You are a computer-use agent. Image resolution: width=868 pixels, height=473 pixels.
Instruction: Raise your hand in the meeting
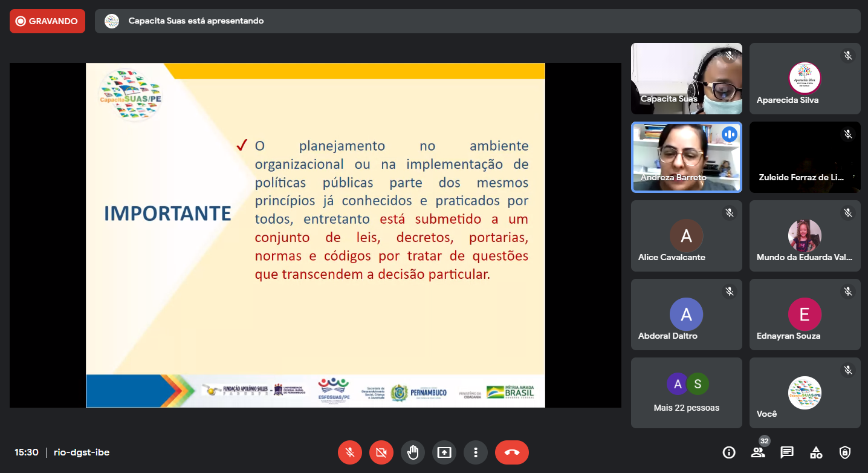(x=413, y=452)
